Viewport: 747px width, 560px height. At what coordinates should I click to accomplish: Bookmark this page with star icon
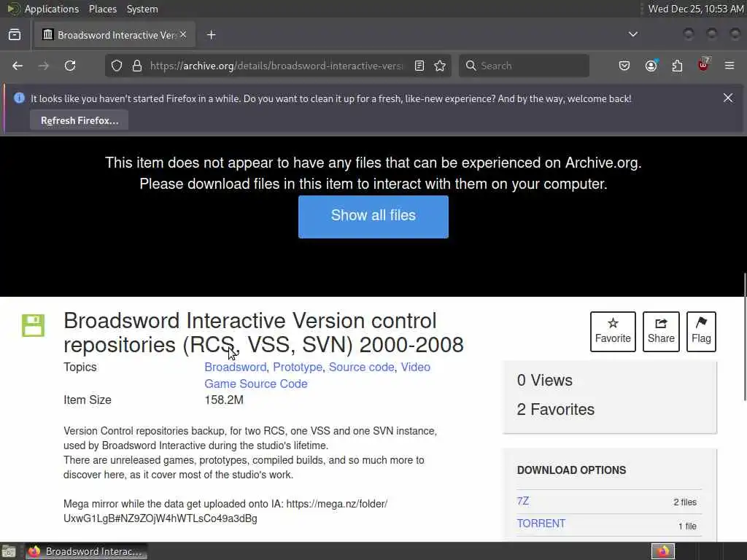440,66
